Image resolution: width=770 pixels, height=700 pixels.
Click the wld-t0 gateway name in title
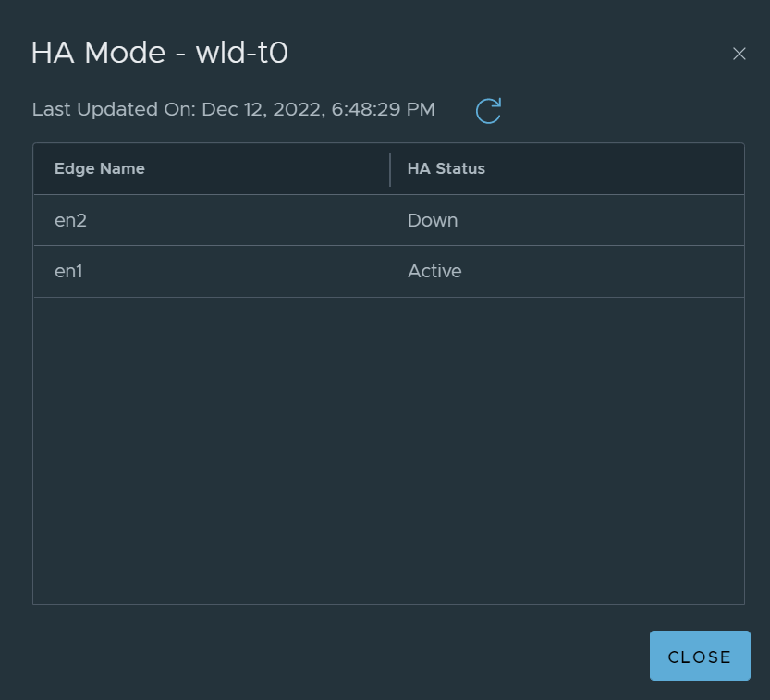[241, 53]
